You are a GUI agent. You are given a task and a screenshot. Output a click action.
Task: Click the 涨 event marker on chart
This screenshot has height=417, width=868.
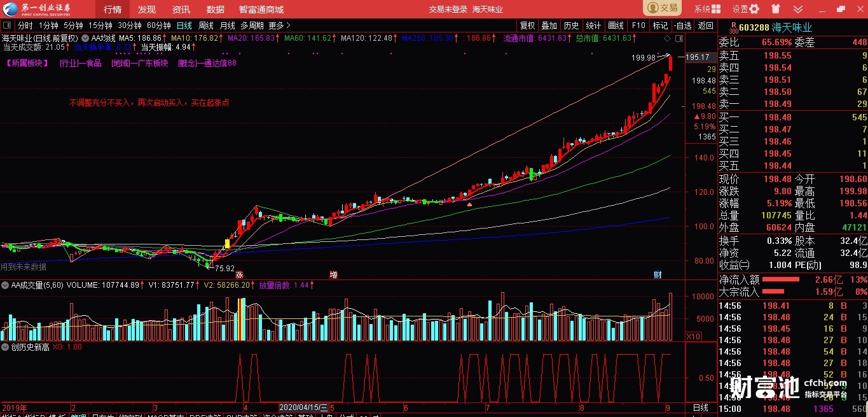coord(240,274)
